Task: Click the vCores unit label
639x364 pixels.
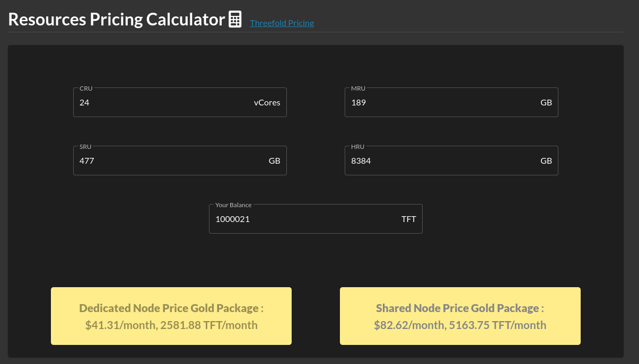Action: [267, 103]
